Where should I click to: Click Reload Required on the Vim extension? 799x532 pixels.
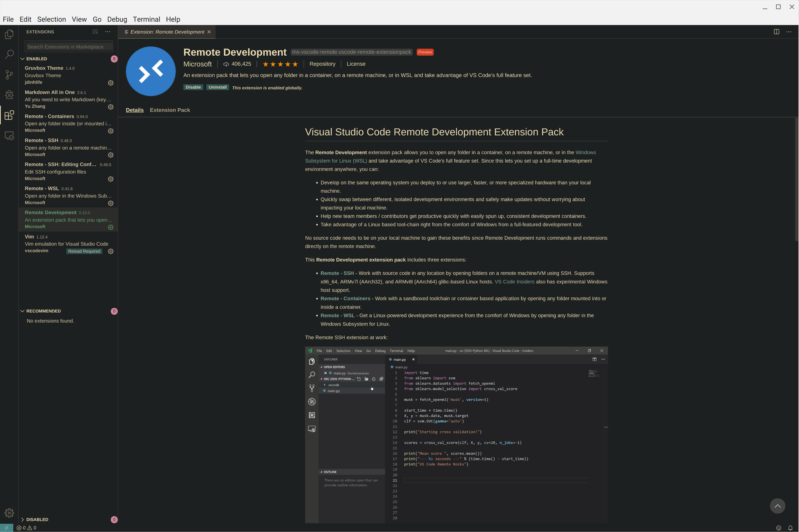pyautogui.click(x=84, y=251)
